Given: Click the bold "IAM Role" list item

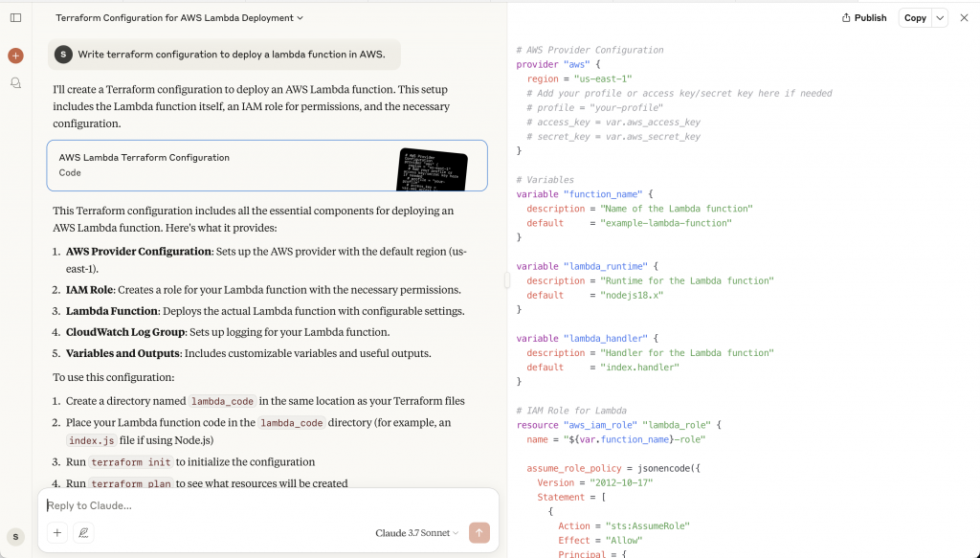Looking at the screenshot, I should point(89,290).
